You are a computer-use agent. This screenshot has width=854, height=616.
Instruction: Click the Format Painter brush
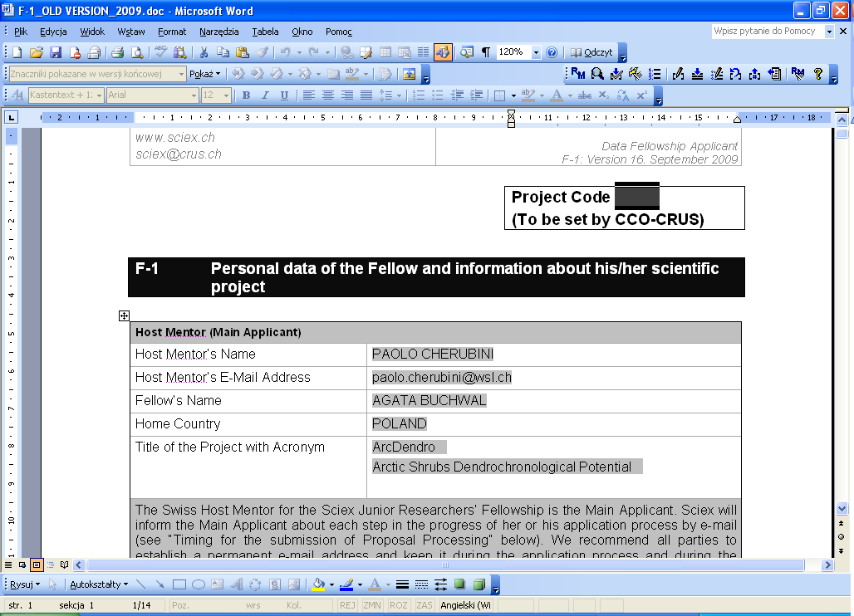262,52
